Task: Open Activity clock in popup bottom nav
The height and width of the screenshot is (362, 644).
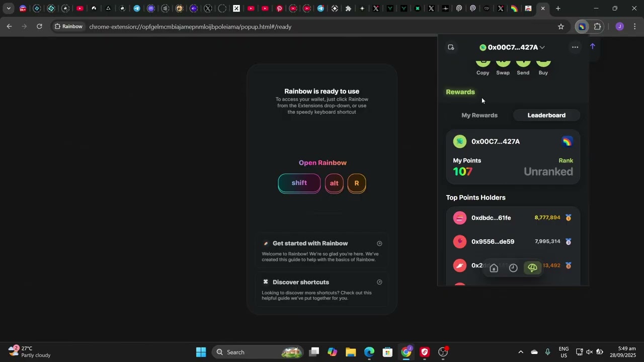Action: (513, 268)
